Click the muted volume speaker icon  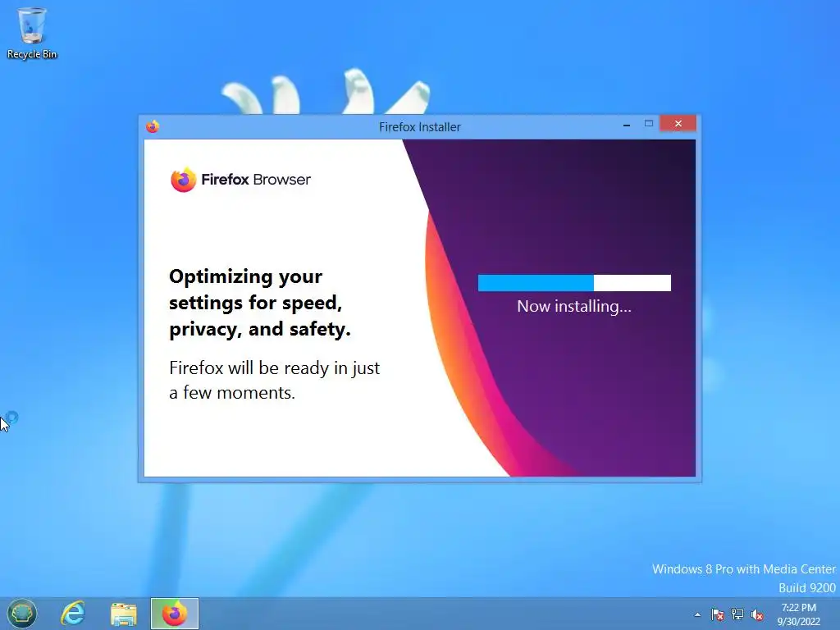(757, 614)
